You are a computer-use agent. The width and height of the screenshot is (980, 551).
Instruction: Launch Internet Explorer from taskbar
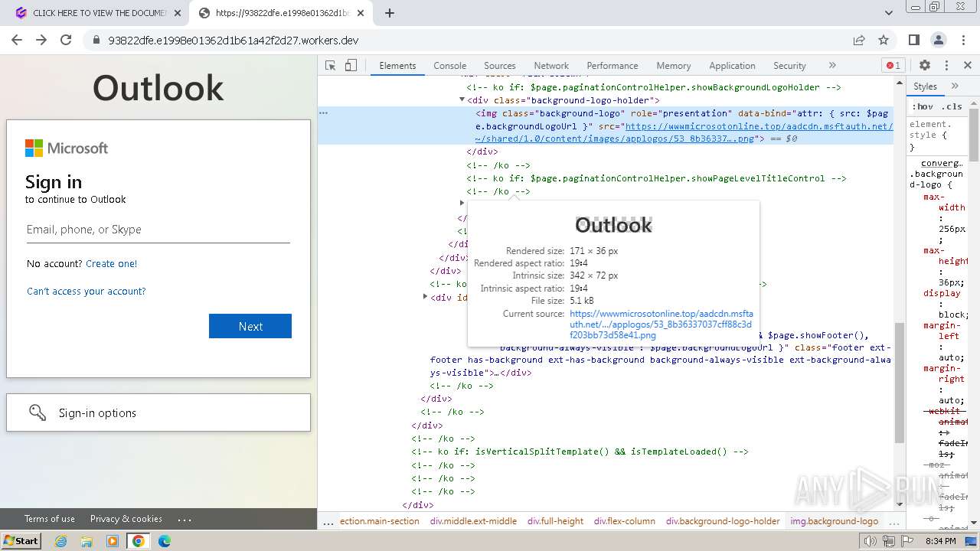click(60, 541)
